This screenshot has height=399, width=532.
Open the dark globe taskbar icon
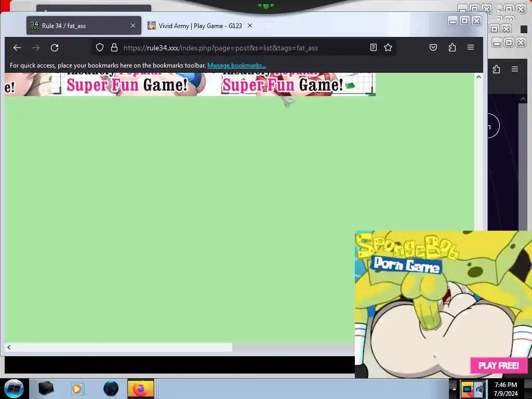[x=111, y=389]
